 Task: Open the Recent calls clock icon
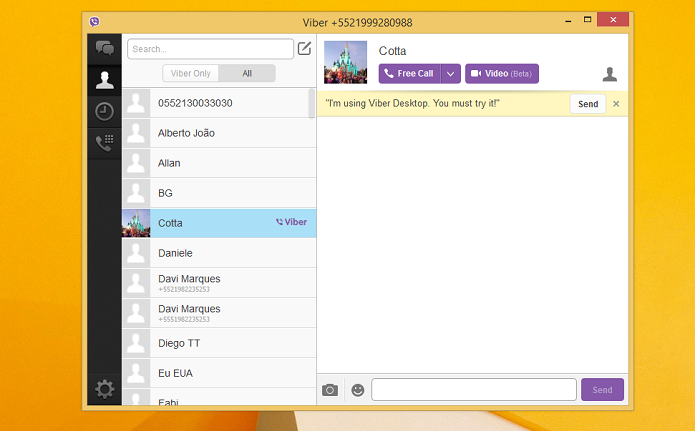click(105, 112)
